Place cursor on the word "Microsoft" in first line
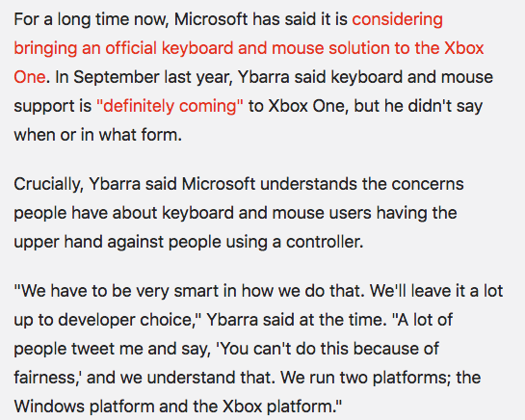Image resolution: width=525 pixels, height=420 pixels. 211,19
